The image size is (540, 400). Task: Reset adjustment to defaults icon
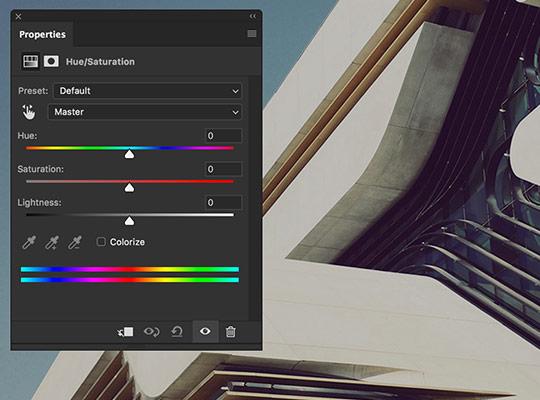point(177,332)
